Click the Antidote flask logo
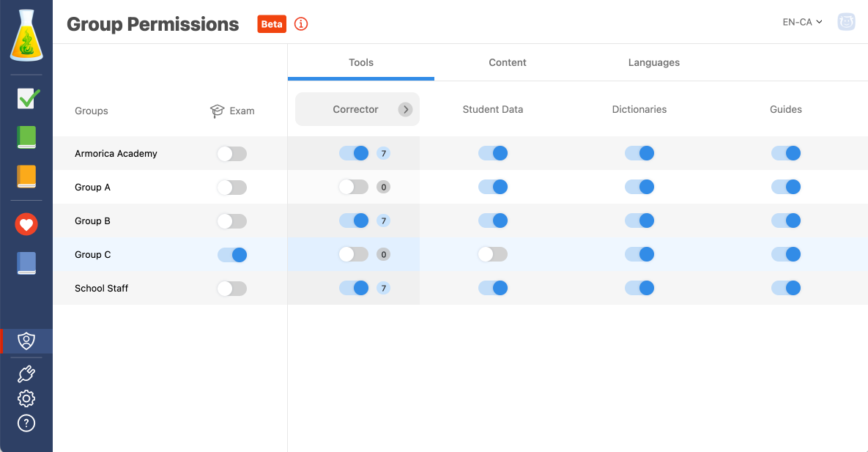Viewport: 868px width, 452px height. [26, 35]
